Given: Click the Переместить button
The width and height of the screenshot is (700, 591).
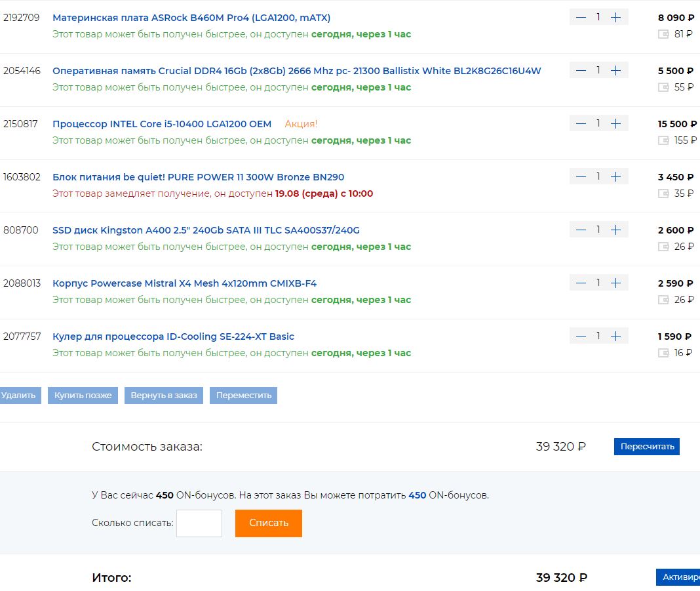Looking at the screenshot, I should (244, 396).
